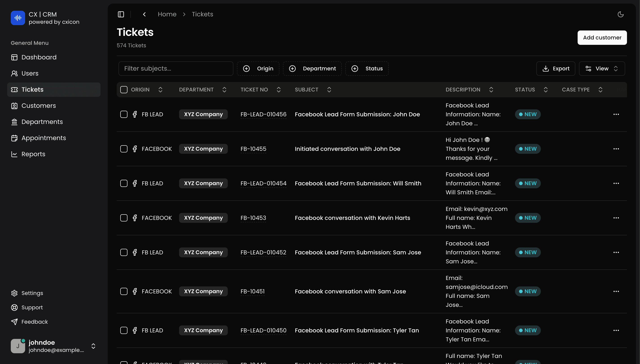Click the NEW status badge for FB-10455

click(x=528, y=149)
